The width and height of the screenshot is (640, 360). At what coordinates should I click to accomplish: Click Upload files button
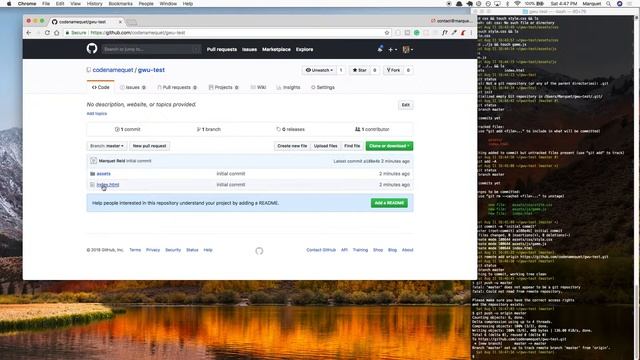tap(325, 146)
